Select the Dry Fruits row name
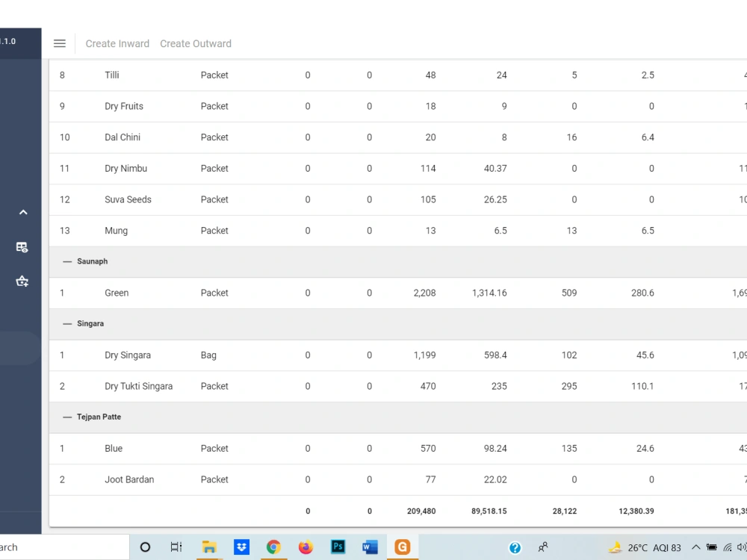Screen dimensions: 747x560 [124, 106]
